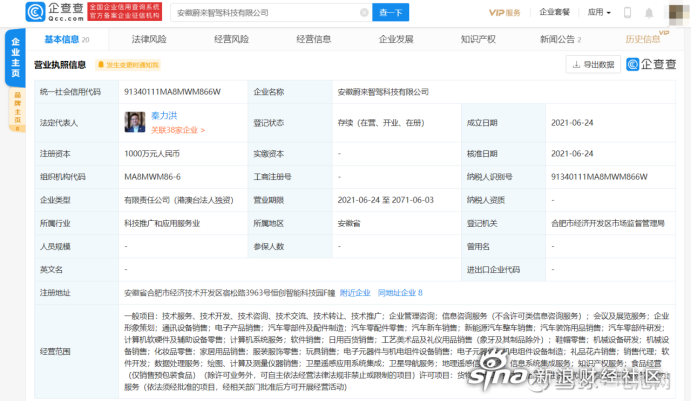Switch to the 基本信息 tab

click(67, 39)
